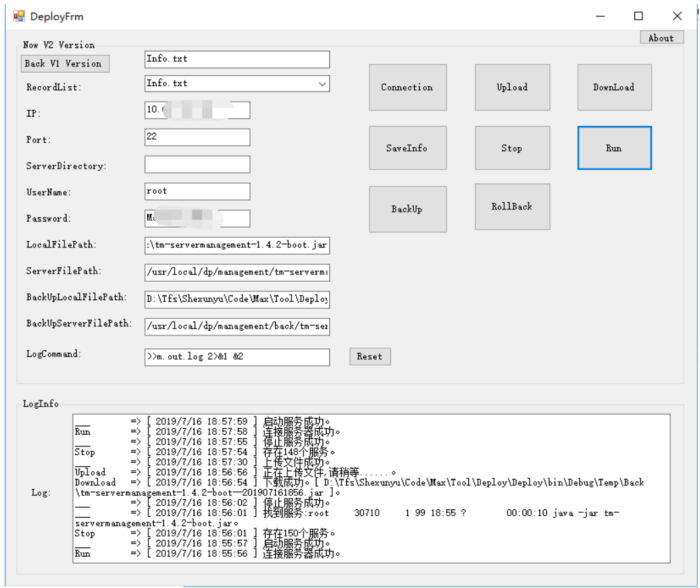Click the RecordList label
The image size is (700, 588).
54,87
